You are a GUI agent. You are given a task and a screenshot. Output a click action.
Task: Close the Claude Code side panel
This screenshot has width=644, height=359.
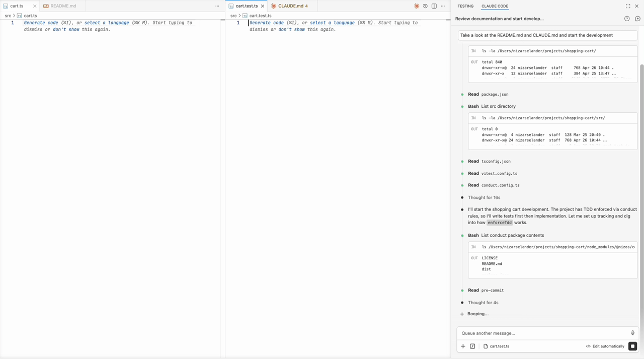pyautogui.click(x=636, y=6)
